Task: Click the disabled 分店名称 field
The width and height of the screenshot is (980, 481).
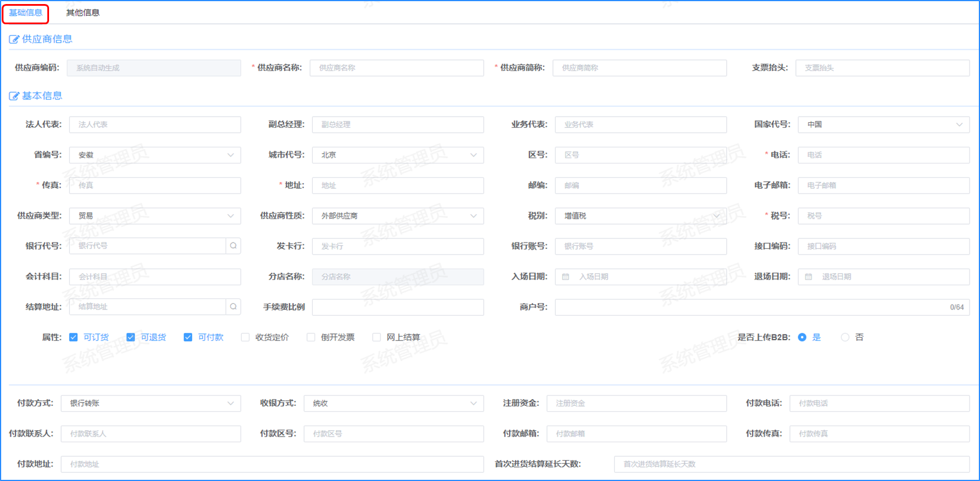Action: coord(398,277)
